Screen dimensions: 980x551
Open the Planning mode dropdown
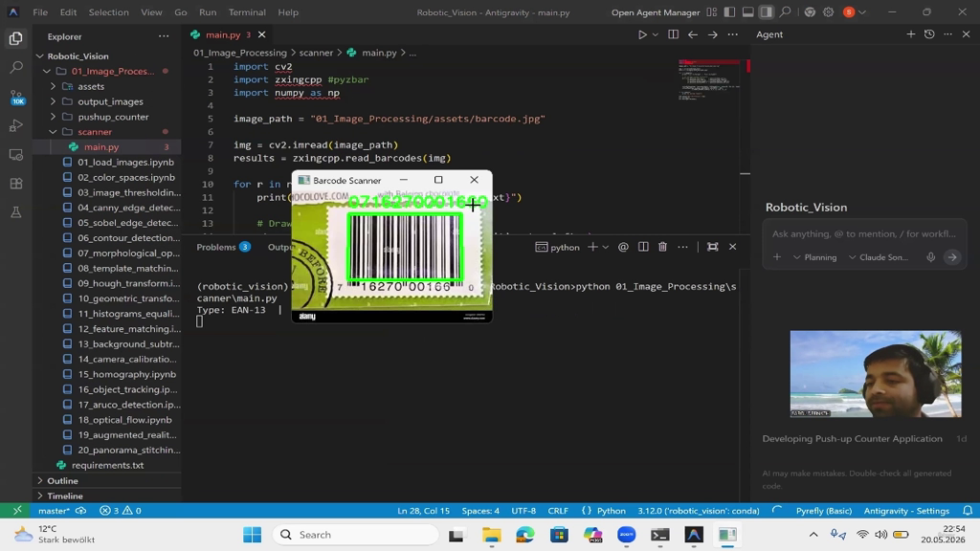[x=815, y=257]
